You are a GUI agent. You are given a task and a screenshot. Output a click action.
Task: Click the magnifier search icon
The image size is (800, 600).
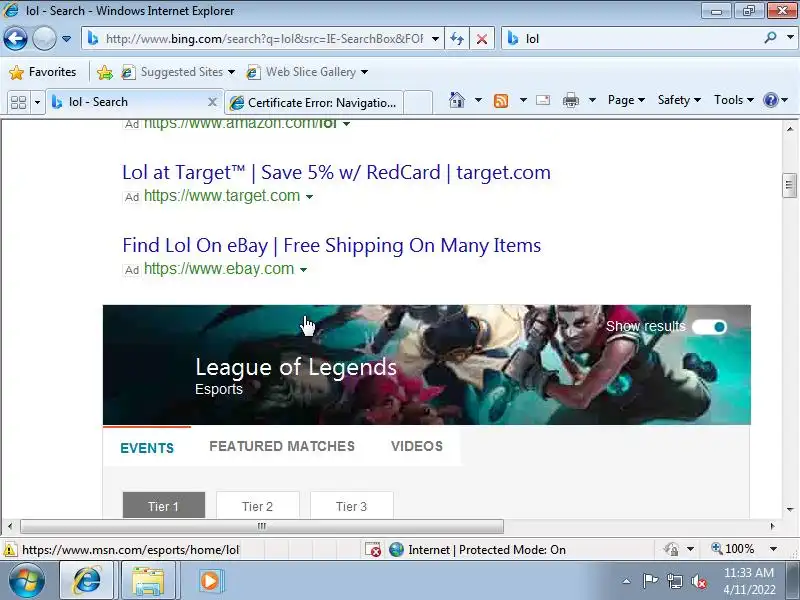(770, 37)
